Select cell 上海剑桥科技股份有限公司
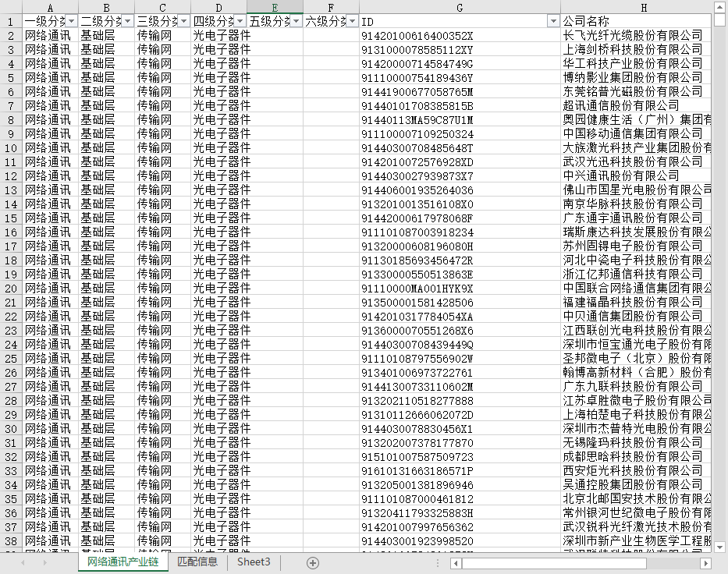The width and height of the screenshot is (728, 574). point(636,49)
